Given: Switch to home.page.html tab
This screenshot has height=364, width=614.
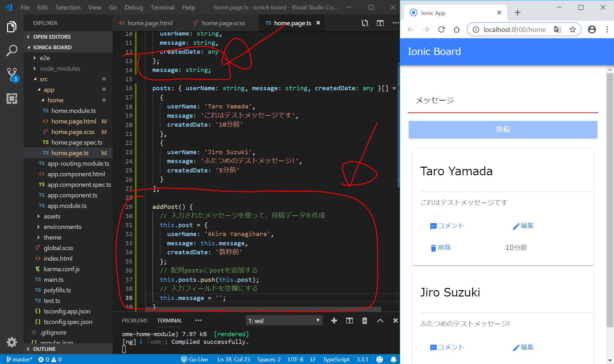Looking at the screenshot, I should 150,23.
